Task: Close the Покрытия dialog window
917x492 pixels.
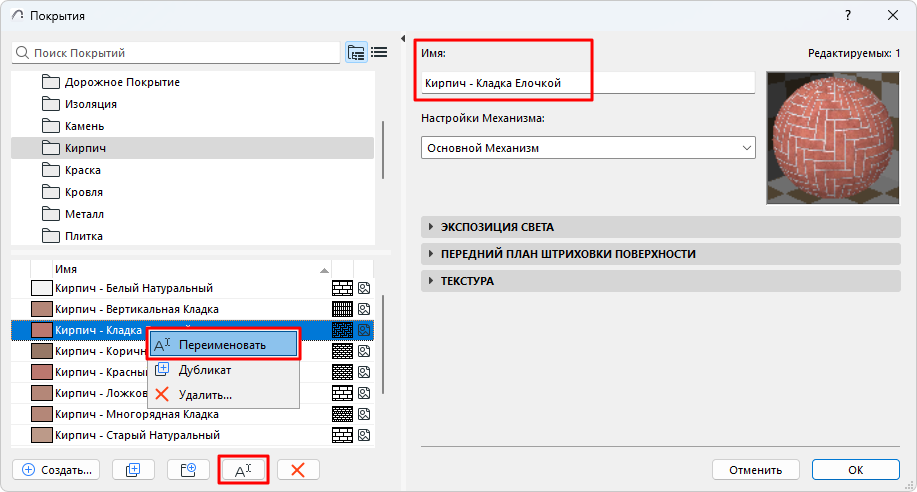Action: [x=893, y=15]
